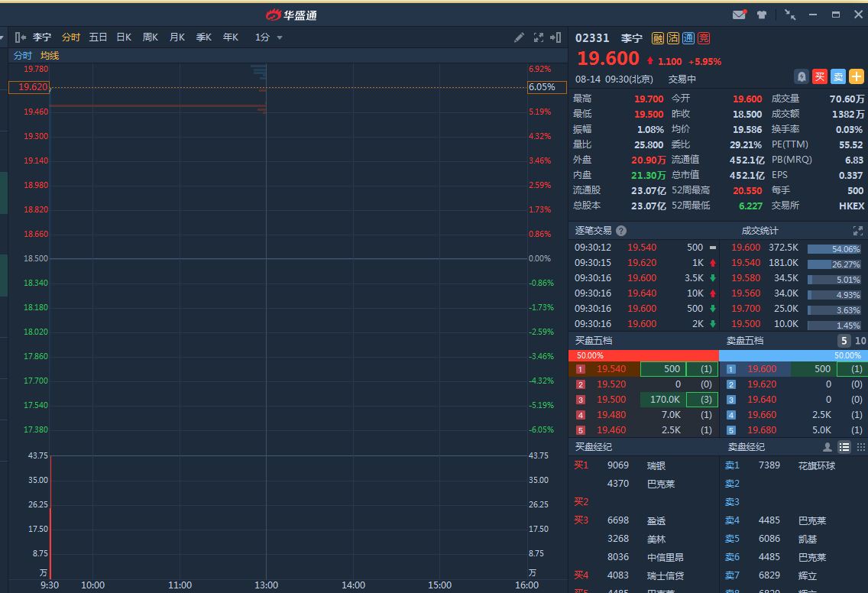Image resolution: width=868 pixels, height=593 pixels.
Task: Switch to 月K chart tab
Action: click(x=177, y=37)
